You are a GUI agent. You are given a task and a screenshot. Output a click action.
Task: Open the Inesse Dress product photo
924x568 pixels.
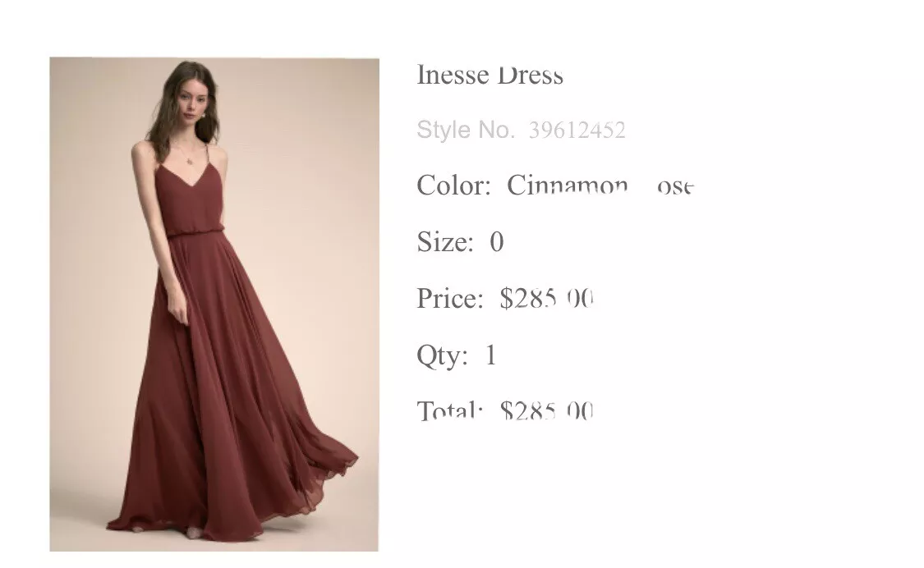tap(214, 304)
